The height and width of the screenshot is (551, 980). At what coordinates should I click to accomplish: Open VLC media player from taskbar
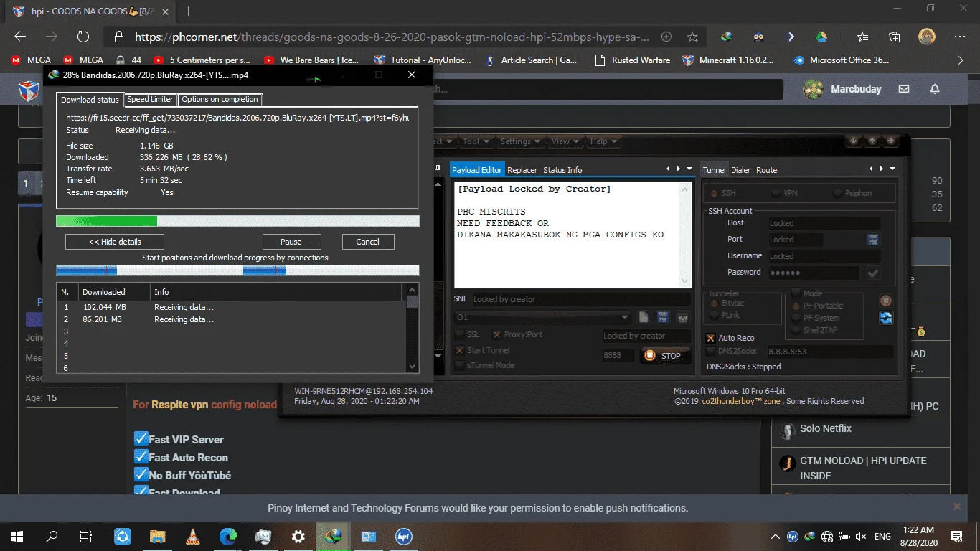tap(193, 536)
